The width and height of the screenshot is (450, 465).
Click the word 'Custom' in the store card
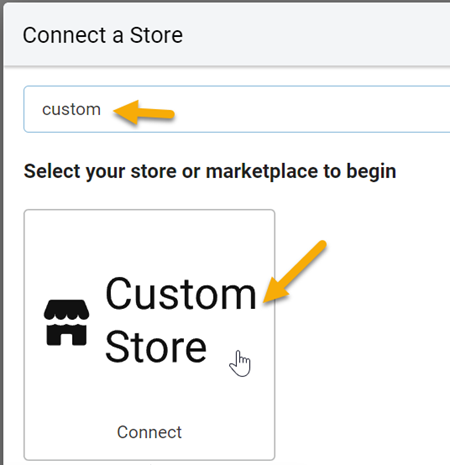181,294
